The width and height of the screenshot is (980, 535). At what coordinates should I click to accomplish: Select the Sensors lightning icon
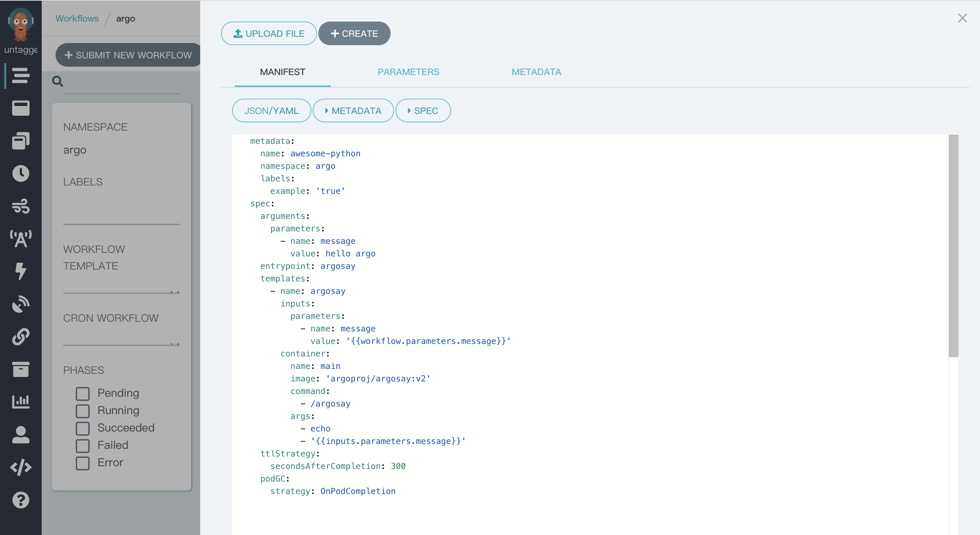click(x=21, y=271)
